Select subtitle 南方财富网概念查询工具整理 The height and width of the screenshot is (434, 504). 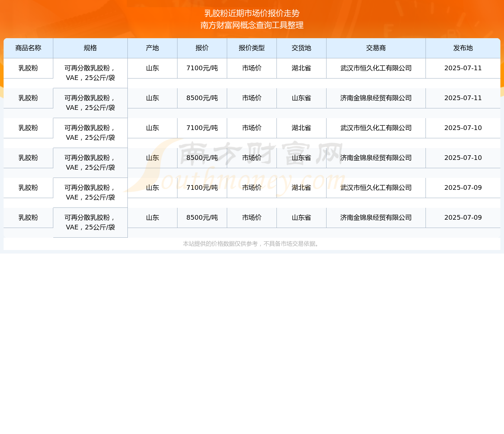click(x=252, y=25)
